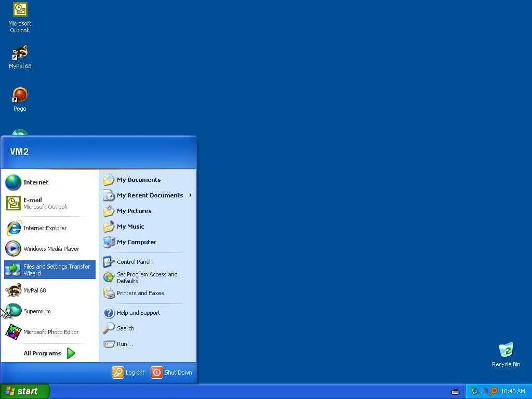Screen dimensions: 532x399
Task: Click Microsoft Photo Editor icon
Action: pos(14,332)
